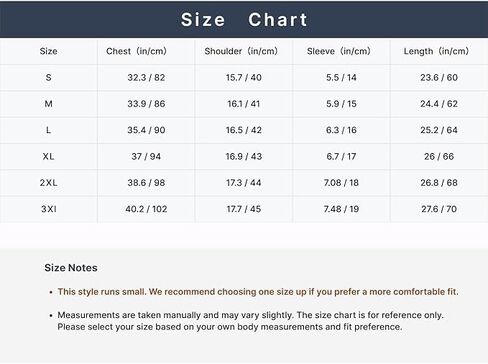Select the XL size row label
The height and width of the screenshot is (364, 488).
click(48, 157)
